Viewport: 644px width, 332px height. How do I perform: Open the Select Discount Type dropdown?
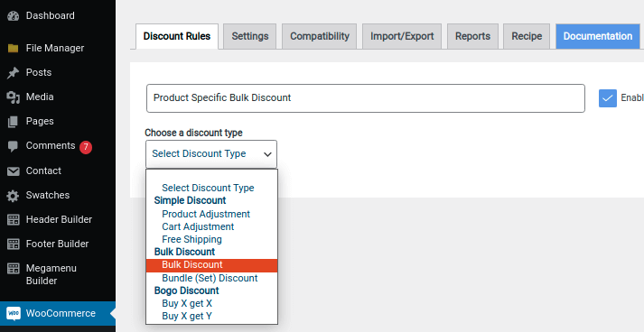(x=211, y=154)
